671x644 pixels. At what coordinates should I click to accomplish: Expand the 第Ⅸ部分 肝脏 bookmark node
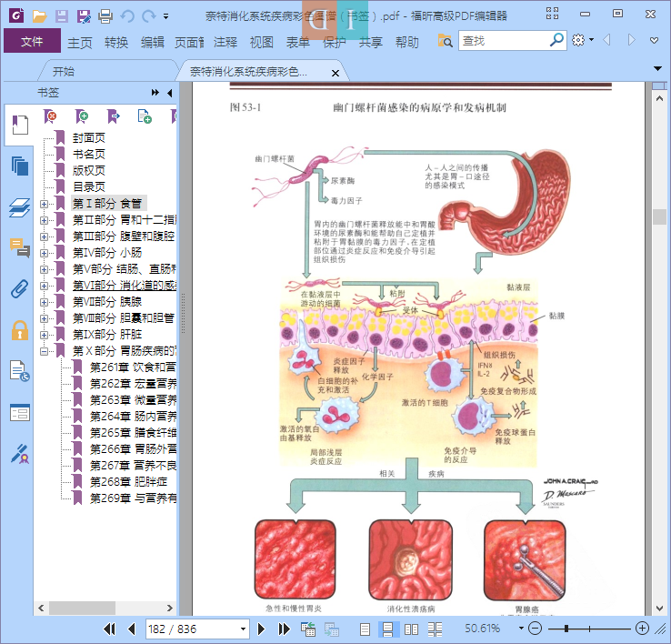click(x=44, y=335)
